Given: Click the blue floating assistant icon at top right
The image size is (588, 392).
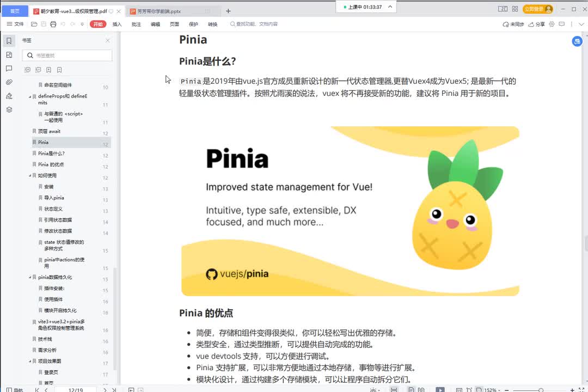Looking at the screenshot, I should click(x=577, y=41).
